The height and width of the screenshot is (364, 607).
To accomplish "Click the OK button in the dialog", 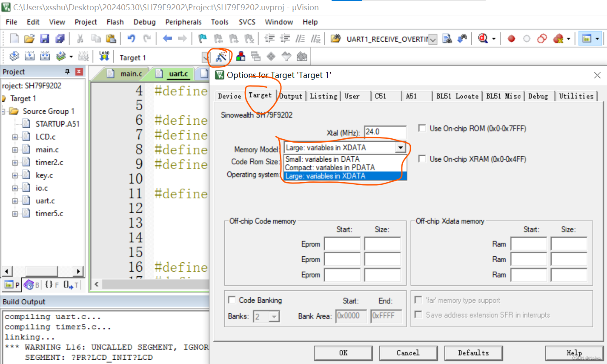I will (343, 353).
